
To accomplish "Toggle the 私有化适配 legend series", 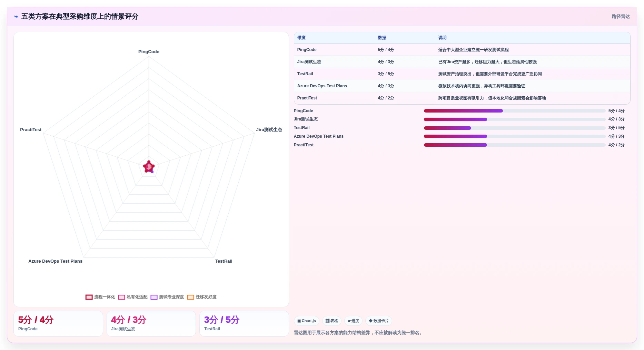I will [x=133, y=297].
